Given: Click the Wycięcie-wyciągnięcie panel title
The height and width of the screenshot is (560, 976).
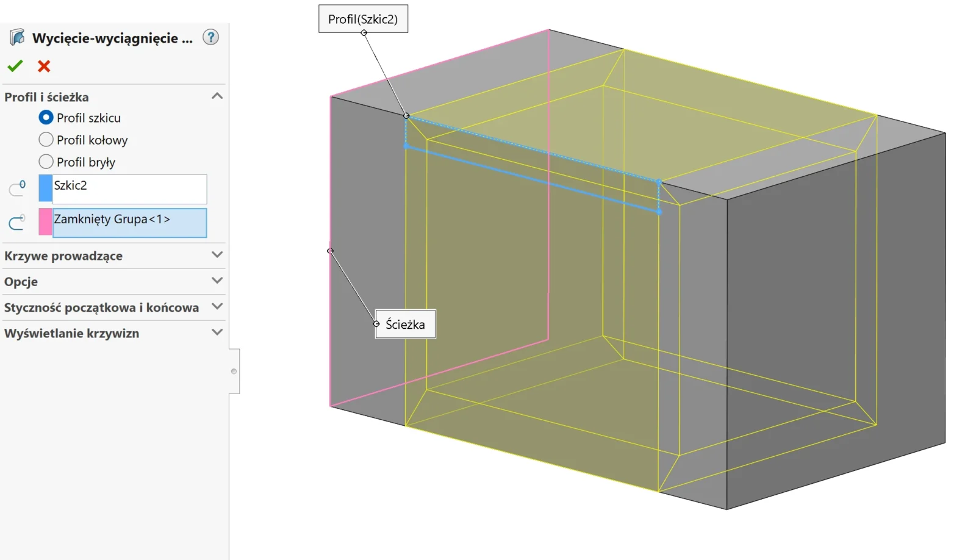Looking at the screenshot, I should pyautogui.click(x=112, y=38).
